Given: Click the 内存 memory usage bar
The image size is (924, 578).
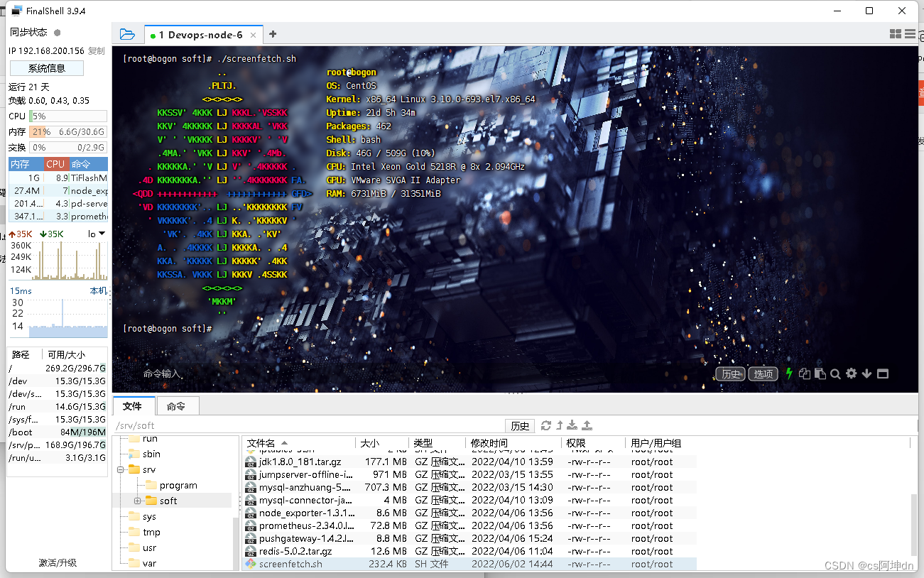Looking at the screenshot, I should coord(68,132).
